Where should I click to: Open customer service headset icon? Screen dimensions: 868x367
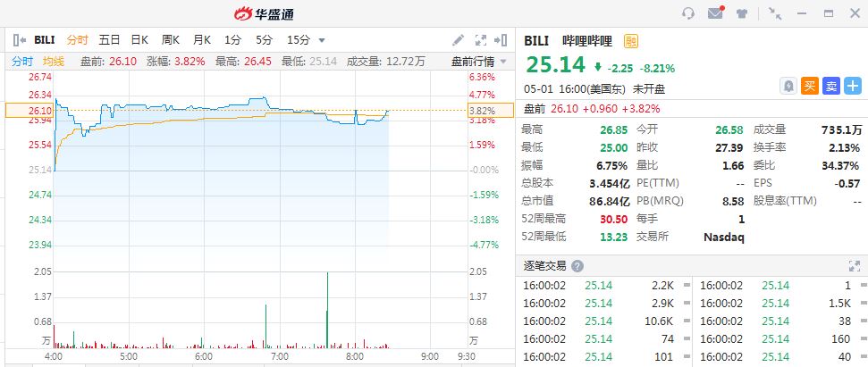click(x=687, y=13)
